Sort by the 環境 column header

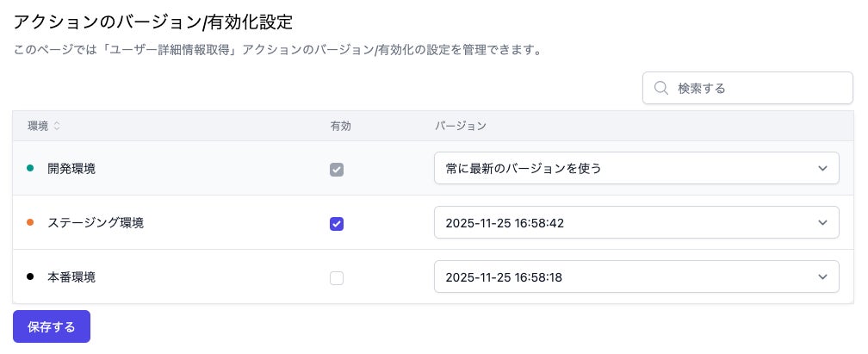click(x=38, y=126)
